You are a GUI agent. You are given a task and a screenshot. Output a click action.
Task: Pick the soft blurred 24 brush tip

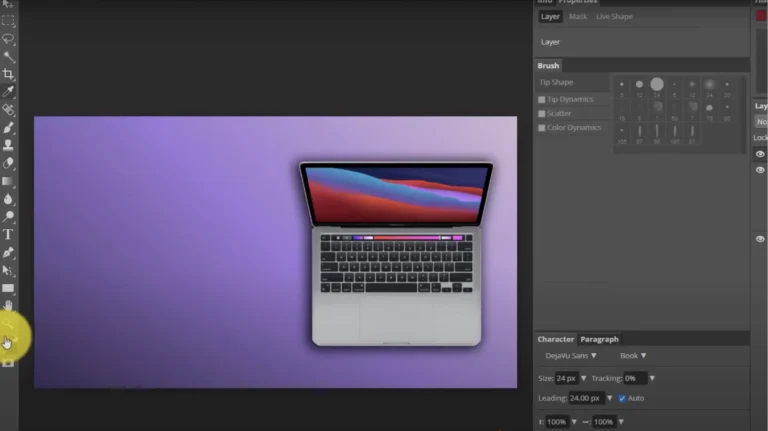(709, 84)
